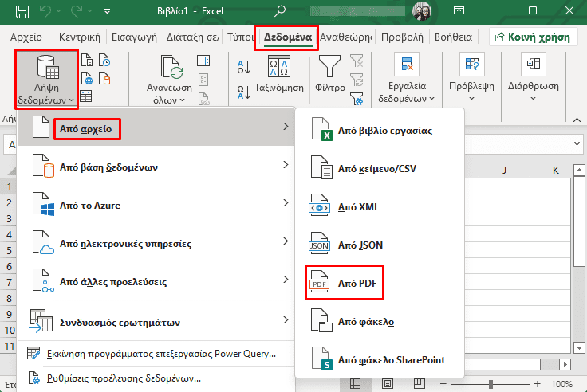
Task: Open the Αρχείο tab
Action: [26, 37]
